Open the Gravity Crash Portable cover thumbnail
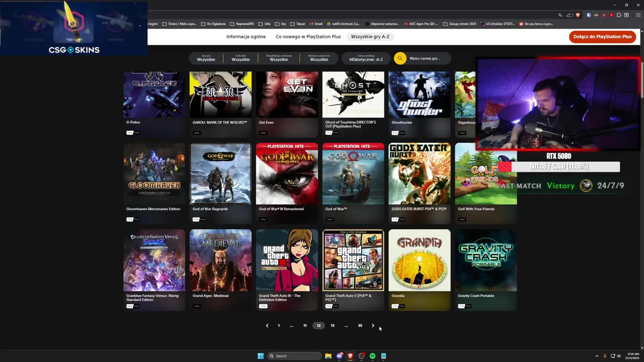Screen dimensions: 644x362 pyautogui.click(x=486, y=260)
